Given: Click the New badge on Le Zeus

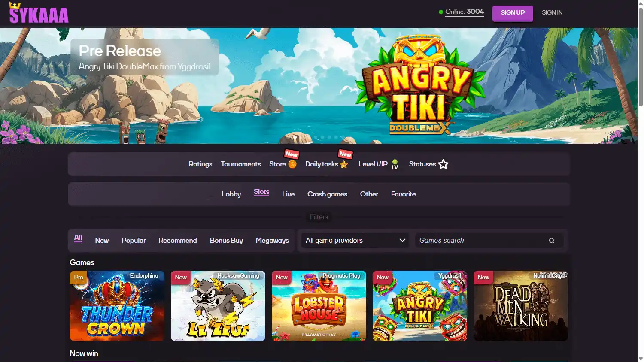Looking at the screenshot, I should [x=181, y=278].
